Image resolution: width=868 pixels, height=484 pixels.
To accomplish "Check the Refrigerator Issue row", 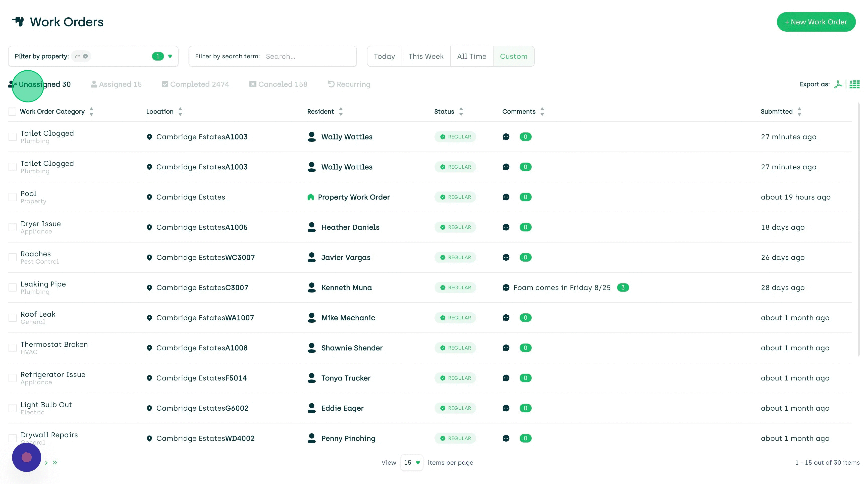I will [x=13, y=378].
